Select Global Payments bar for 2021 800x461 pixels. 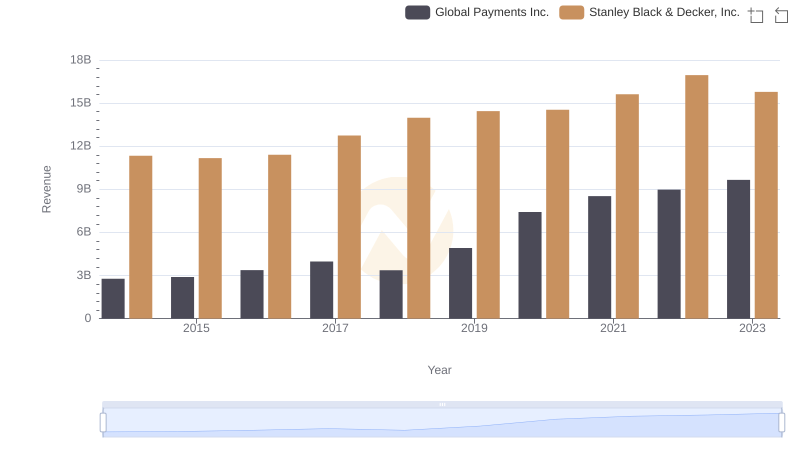(599, 257)
